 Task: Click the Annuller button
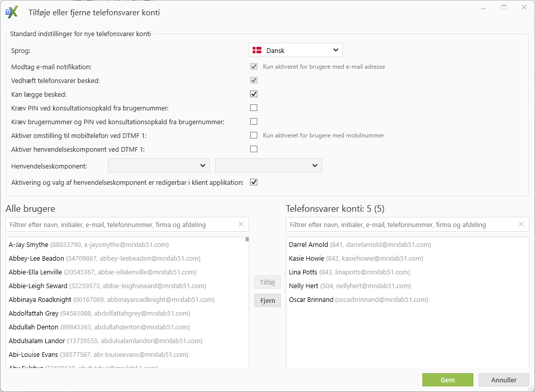(504, 380)
